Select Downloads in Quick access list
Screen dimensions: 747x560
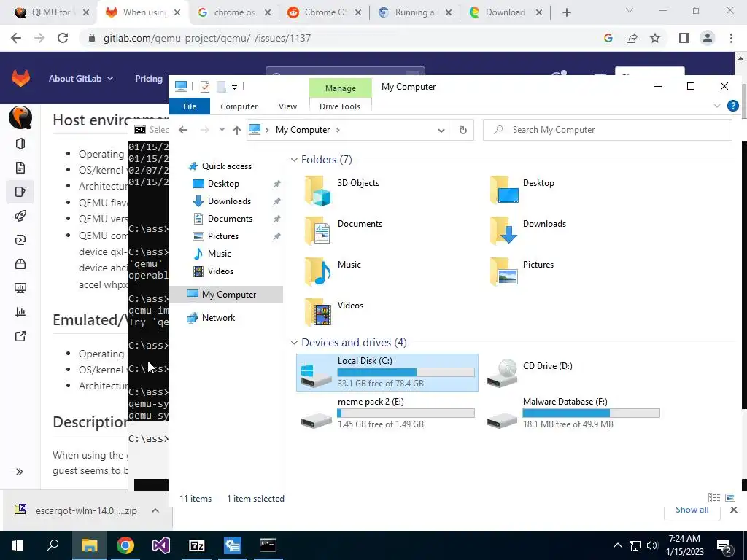click(x=229, y=201)
